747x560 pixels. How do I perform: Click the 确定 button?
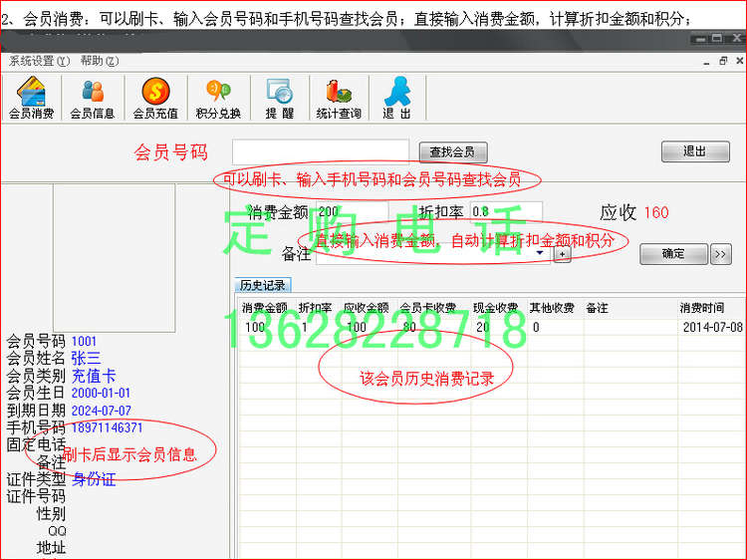click(x=673, y=254)
